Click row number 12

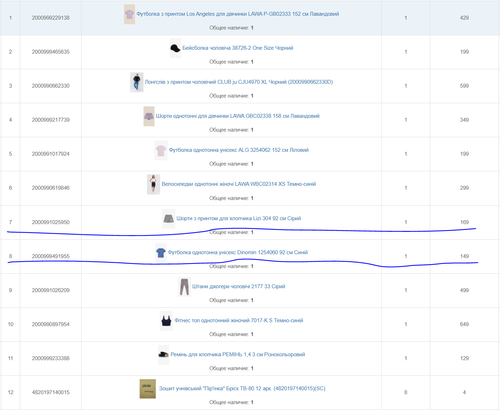(x=10, y=392)
